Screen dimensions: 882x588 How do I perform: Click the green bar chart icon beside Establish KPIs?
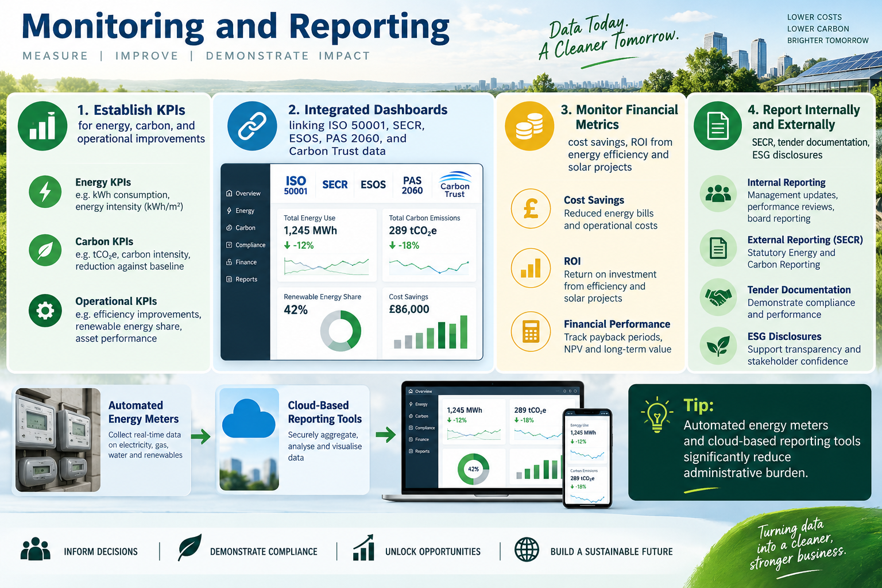coord(42,126)
